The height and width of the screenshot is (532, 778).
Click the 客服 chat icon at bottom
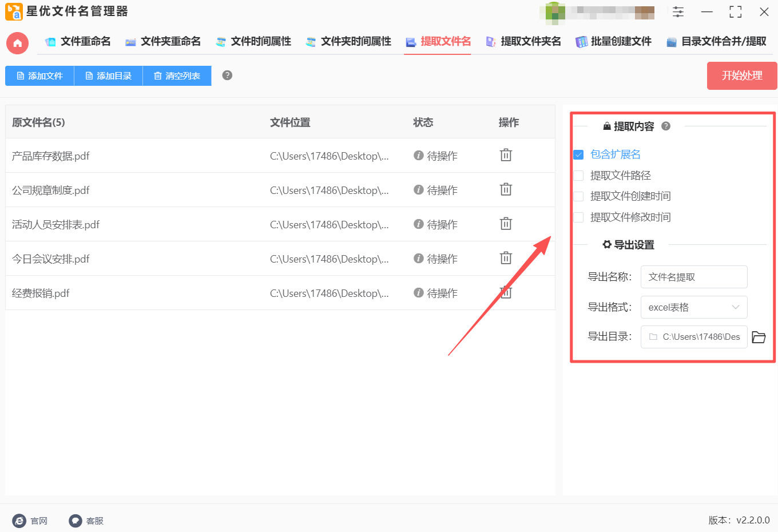75,521
